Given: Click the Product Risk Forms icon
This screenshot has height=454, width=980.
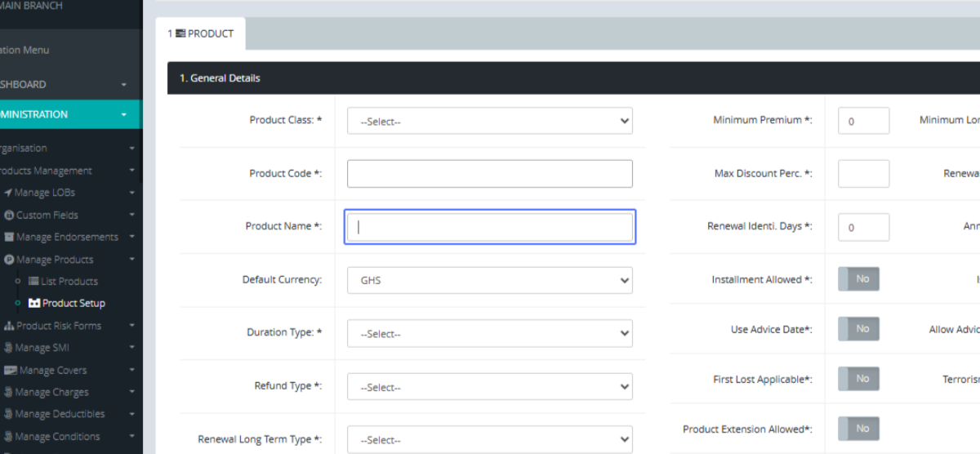Looking at the screenshot, I should 9,326.
